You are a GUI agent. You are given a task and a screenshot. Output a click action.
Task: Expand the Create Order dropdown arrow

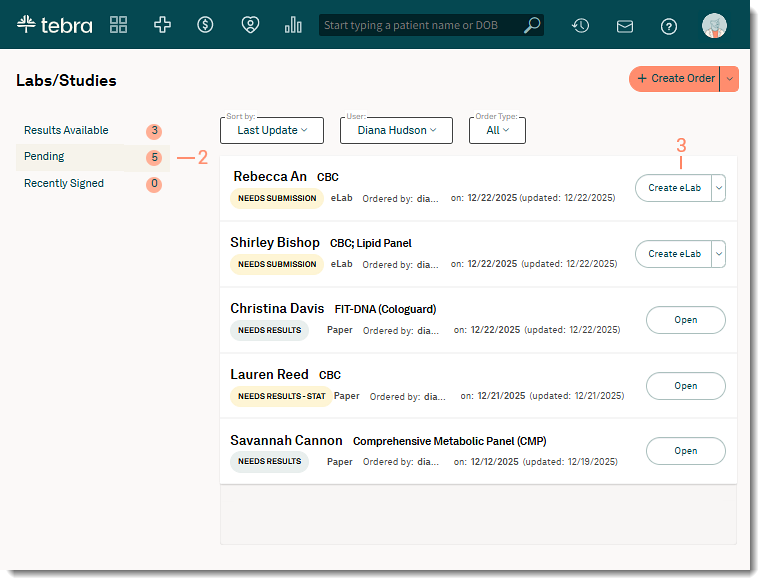[x=729, y=79]
